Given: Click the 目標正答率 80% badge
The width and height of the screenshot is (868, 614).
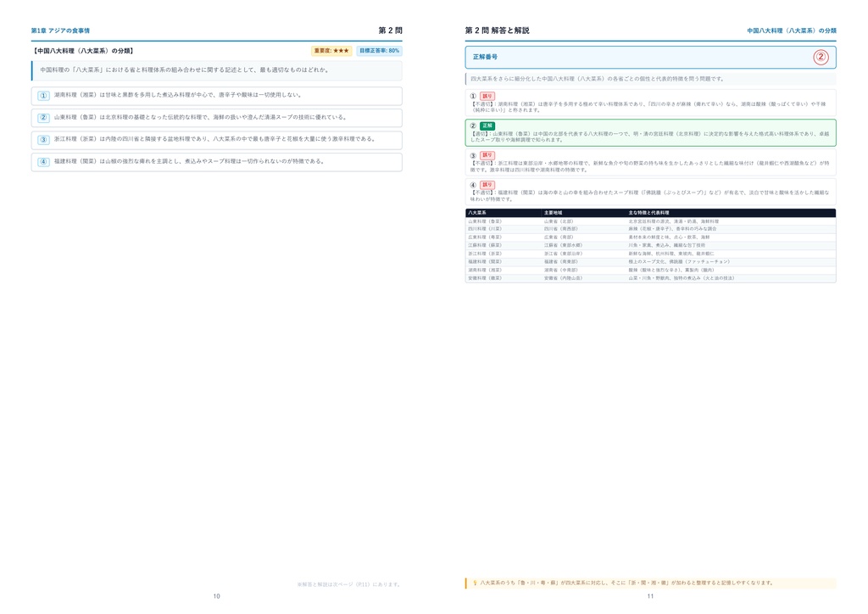Looking at the screenshot, I should pyautogui.click(x=379, y=51).
